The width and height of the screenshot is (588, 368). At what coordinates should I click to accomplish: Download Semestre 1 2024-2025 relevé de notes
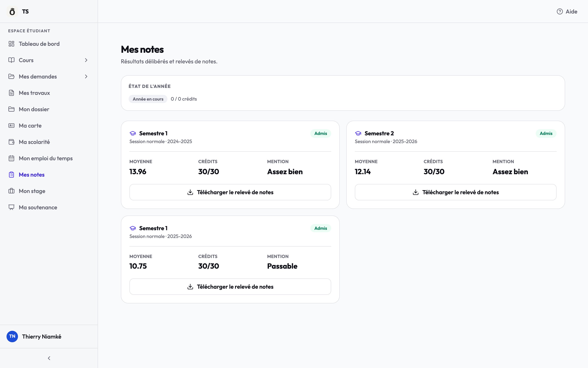[230, 192]
